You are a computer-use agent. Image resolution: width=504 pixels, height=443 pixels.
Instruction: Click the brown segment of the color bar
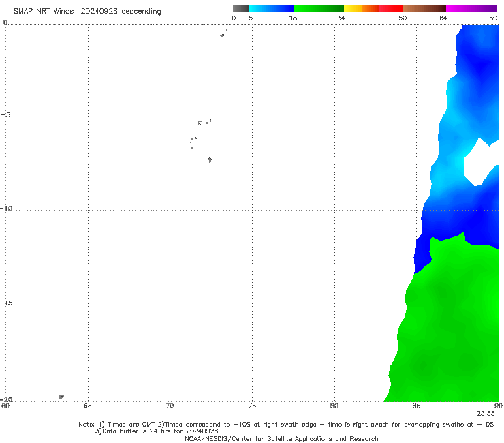(x=424, y=8)
